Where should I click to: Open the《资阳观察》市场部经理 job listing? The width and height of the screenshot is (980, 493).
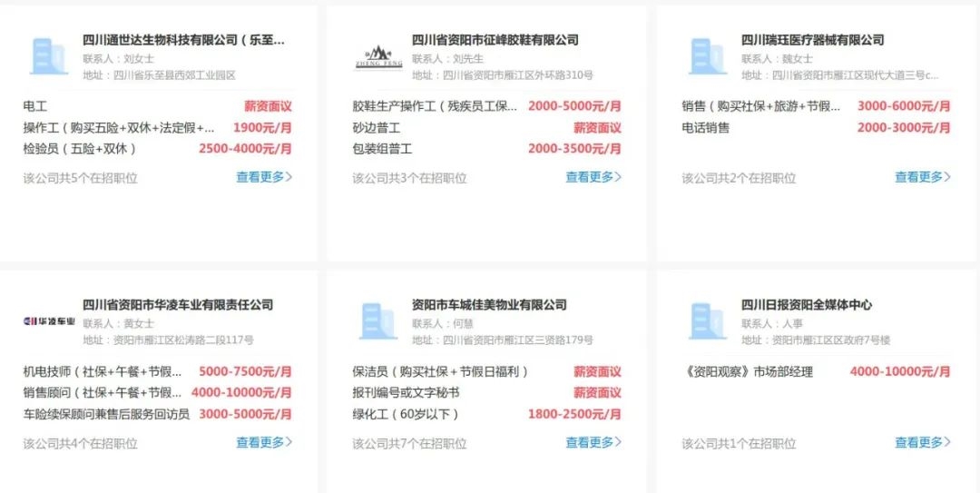tap(748, 372)
